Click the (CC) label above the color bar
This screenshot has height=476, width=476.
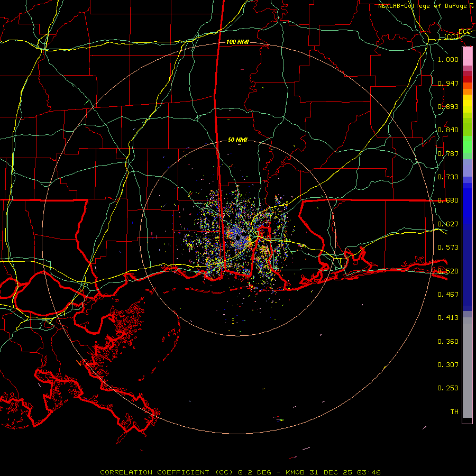(x=452, y=36)
